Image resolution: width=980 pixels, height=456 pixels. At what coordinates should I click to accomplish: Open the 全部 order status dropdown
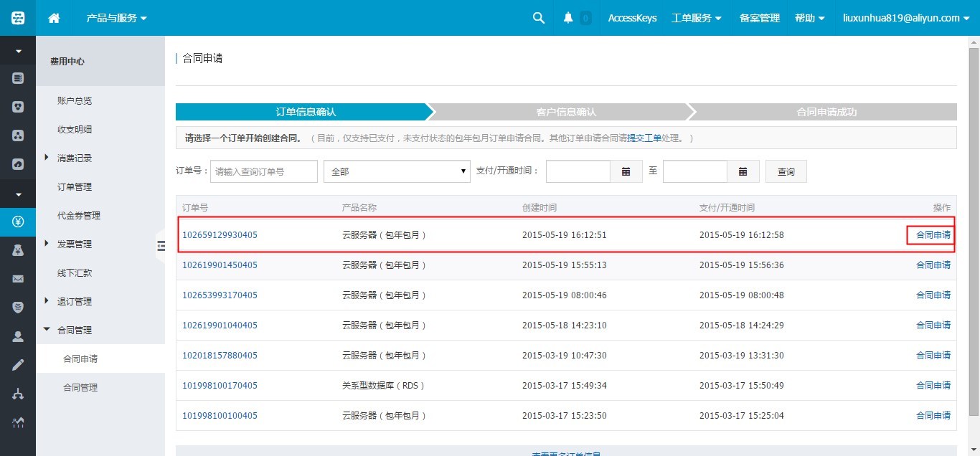tap(397, 171)
